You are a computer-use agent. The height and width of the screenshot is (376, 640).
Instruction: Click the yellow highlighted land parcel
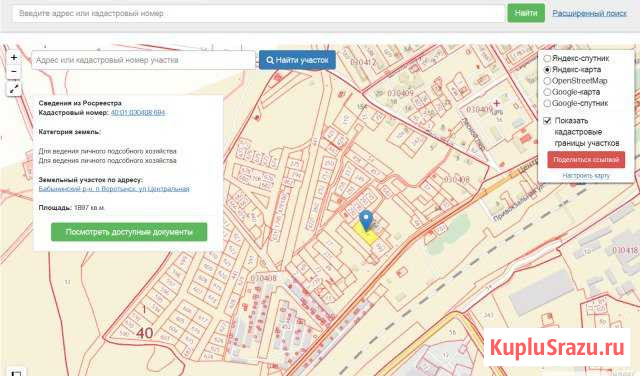(x=366, y=234)
